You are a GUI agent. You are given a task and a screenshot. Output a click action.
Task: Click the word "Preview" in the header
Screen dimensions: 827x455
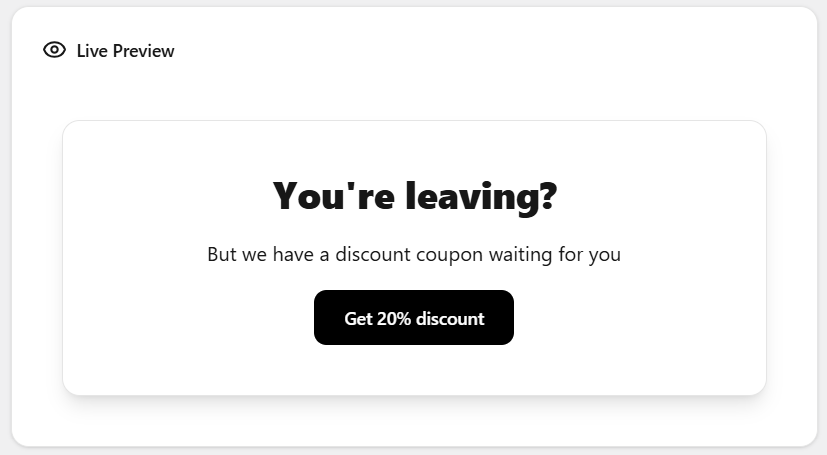(x=143, y=51)
